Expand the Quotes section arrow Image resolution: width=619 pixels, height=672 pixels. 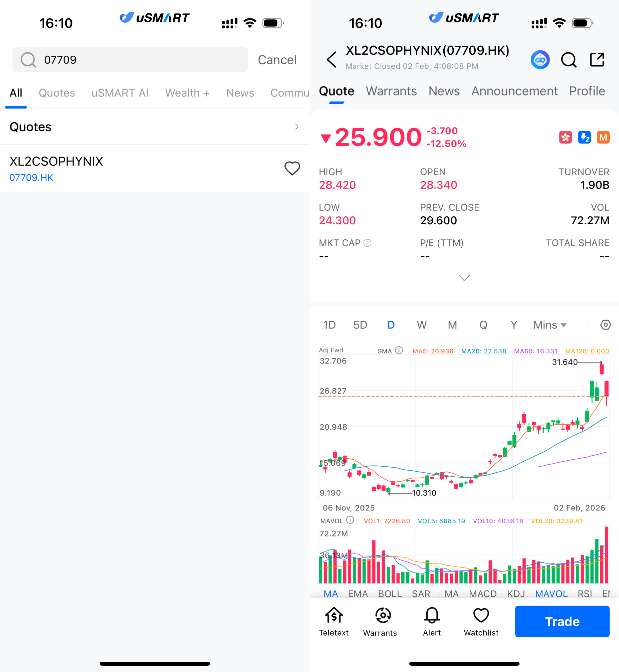pyautogui.click(x=296, y=127)
